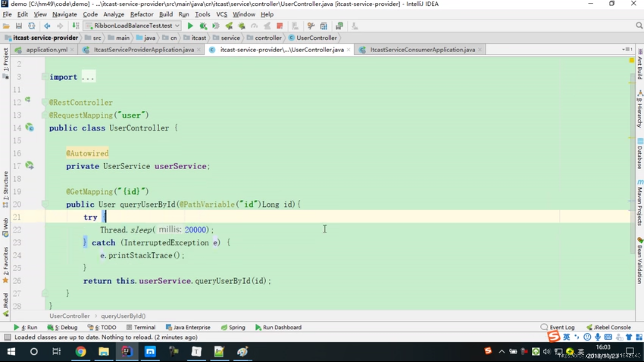Viewport: 644px width, 362px height.
Task: Stop the running process with red square
Action: tap(279, 26)
